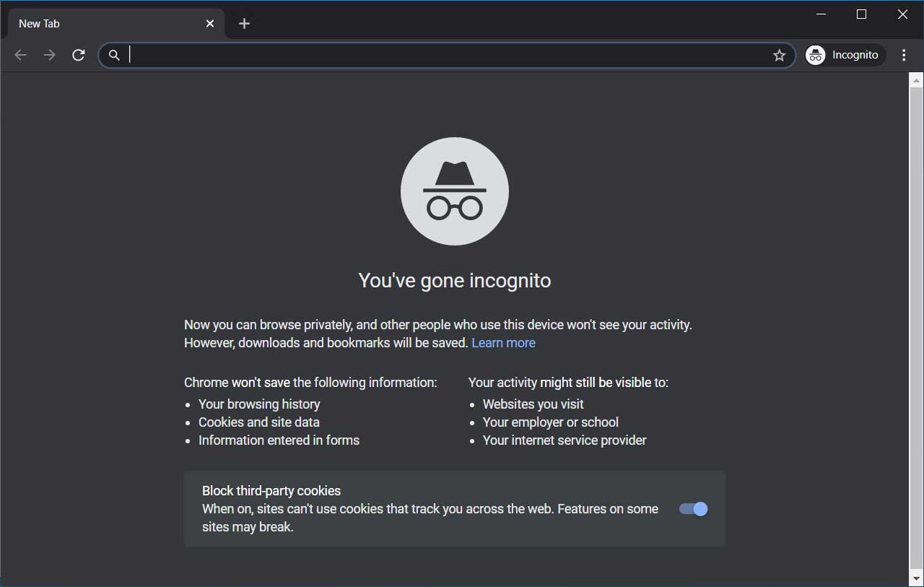This screenshot has width=924, height=587.
Task: Click the scrollbar up arrow
Action: coord(915,78)
